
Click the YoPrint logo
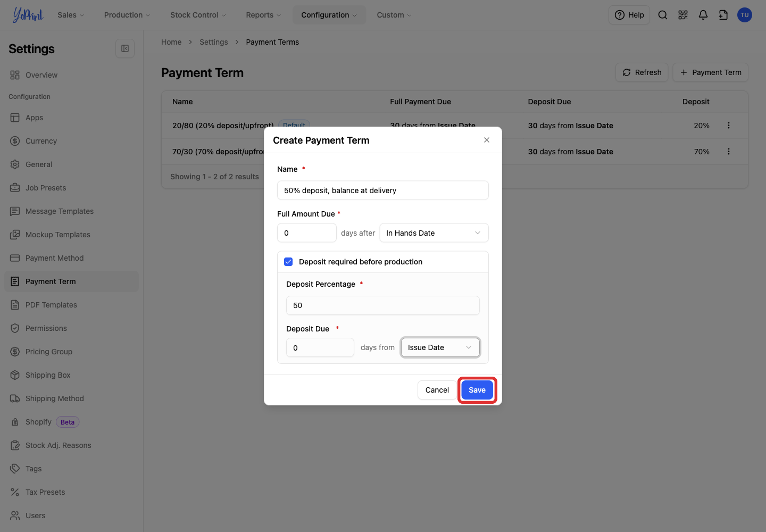point(28,15)
